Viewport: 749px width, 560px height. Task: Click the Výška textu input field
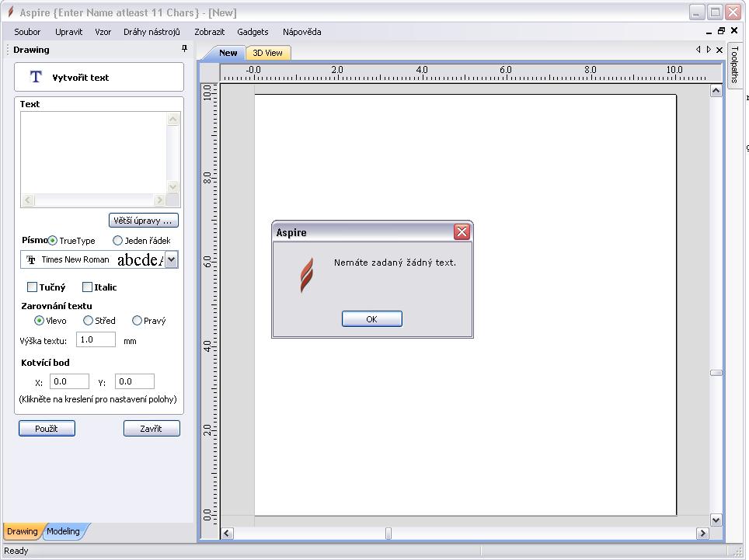tap(96, 339)
